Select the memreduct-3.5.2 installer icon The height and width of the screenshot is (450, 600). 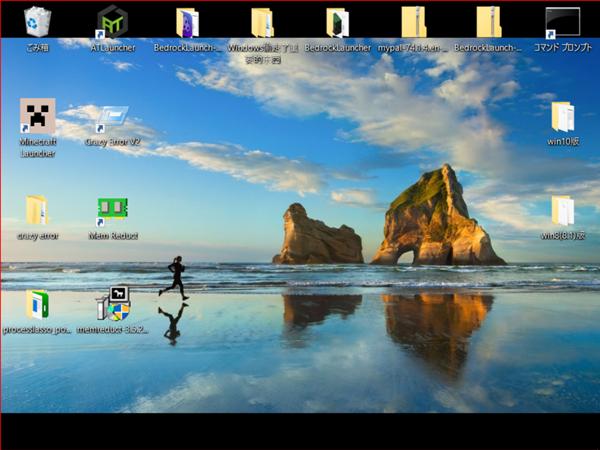point(112,304)
